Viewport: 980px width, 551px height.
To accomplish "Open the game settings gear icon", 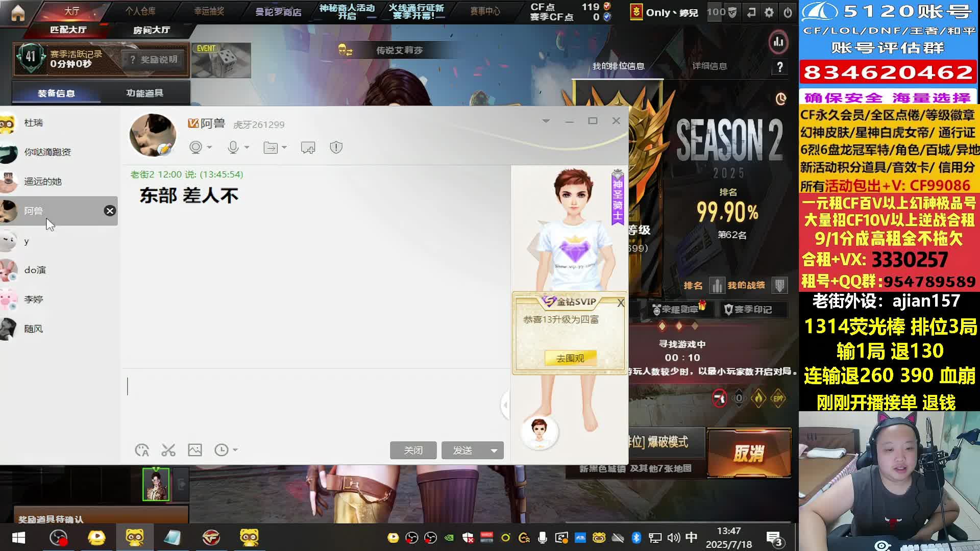I will pos(769,12).
